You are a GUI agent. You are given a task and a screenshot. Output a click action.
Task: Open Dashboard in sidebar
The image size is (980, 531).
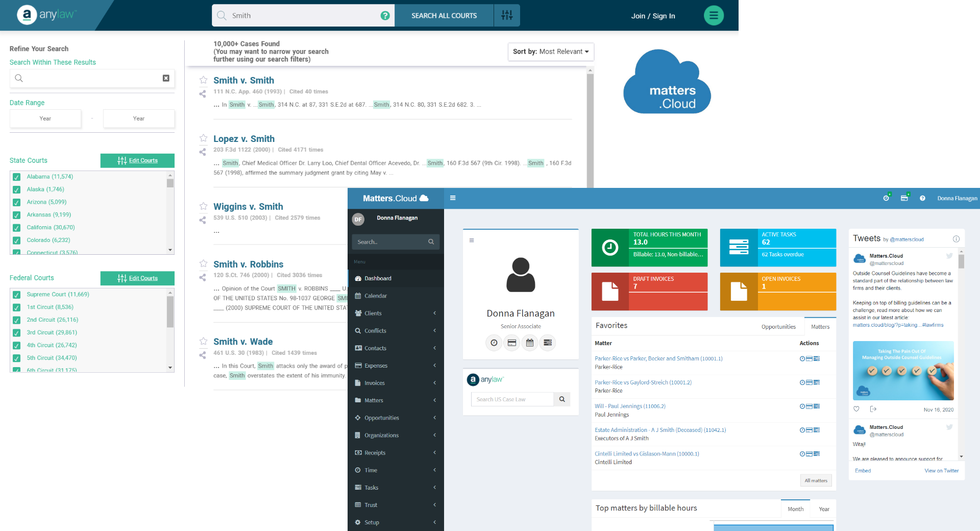click(396, 278)
